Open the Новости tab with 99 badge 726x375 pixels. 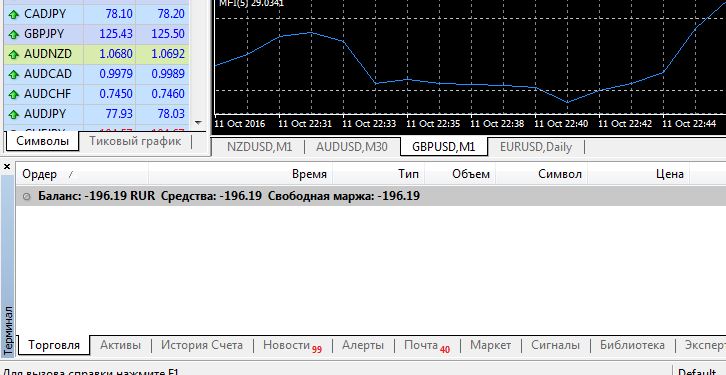point(292,346)
